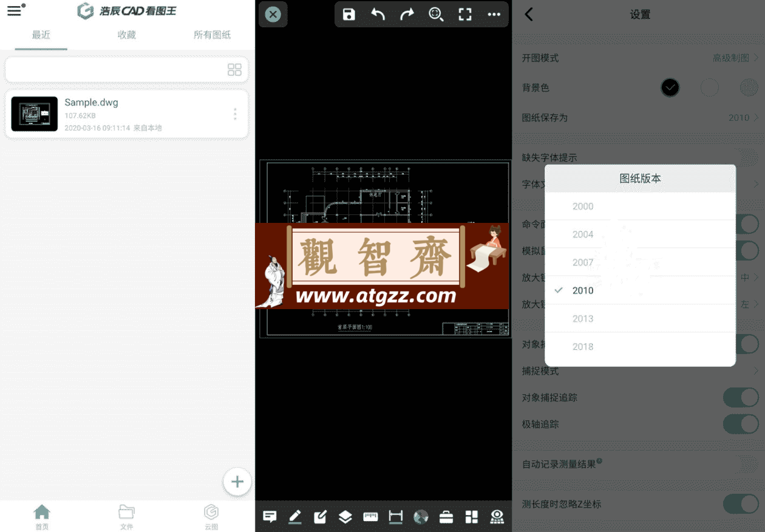Viewport: 765px width, 532px height.
Task: Go back from the settings page
Action: 528,15
